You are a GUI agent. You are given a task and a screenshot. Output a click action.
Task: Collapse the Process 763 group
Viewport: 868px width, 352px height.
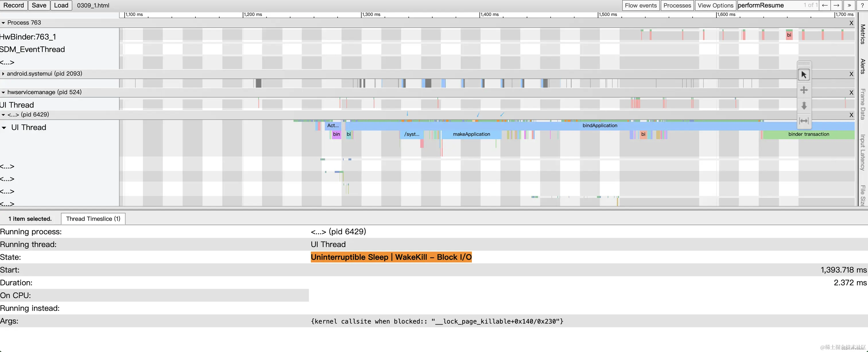tap(3, 23)
